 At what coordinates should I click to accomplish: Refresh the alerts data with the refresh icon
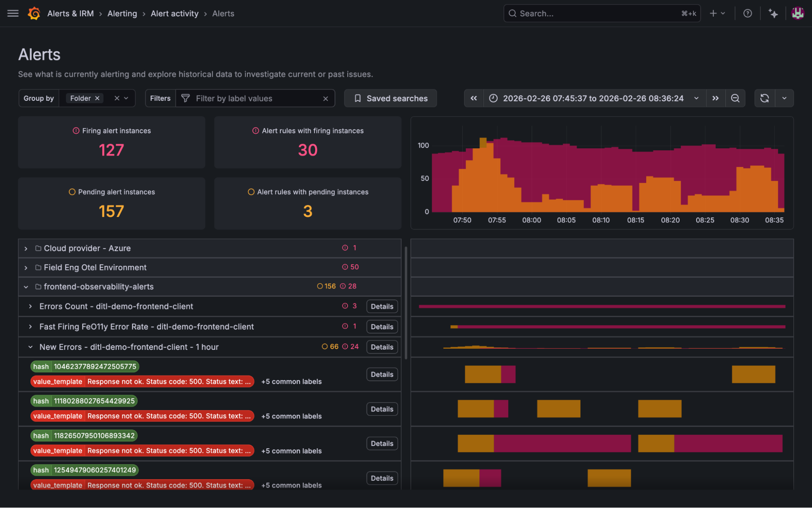tap(764, 98)
